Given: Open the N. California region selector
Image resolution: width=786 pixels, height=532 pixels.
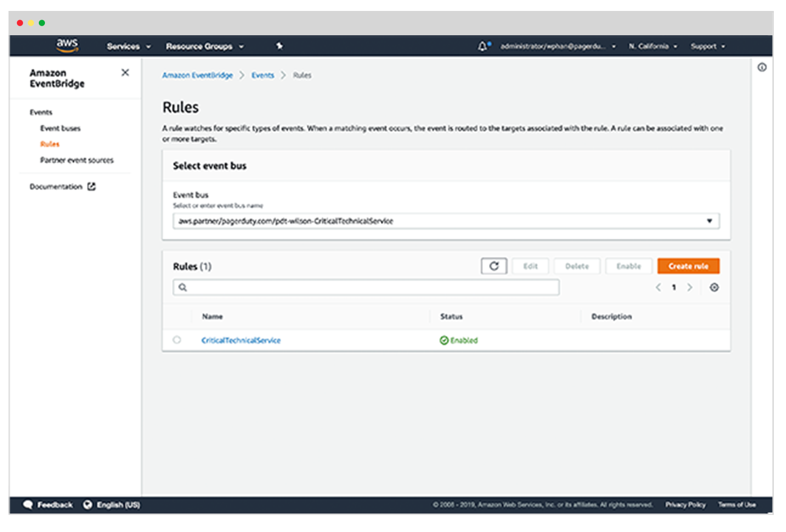Looking at the screenshot, I should pos(652,46).
